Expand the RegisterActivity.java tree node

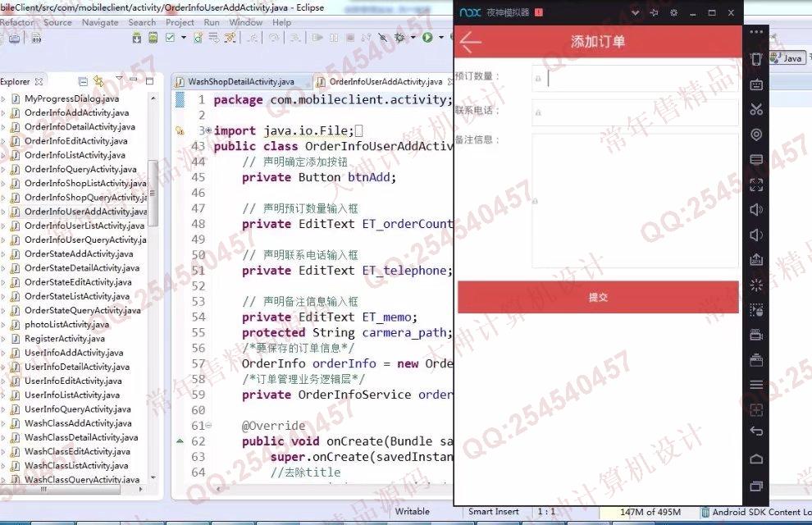click(x=3, y=339)
